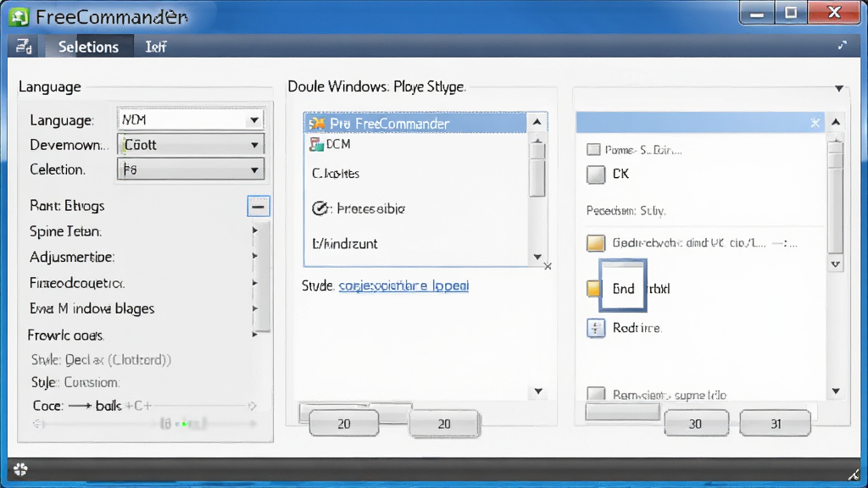Screen dimensions: 868x488
Task: Click the arrow at end of Coce row
Action: tap(253, 406)
